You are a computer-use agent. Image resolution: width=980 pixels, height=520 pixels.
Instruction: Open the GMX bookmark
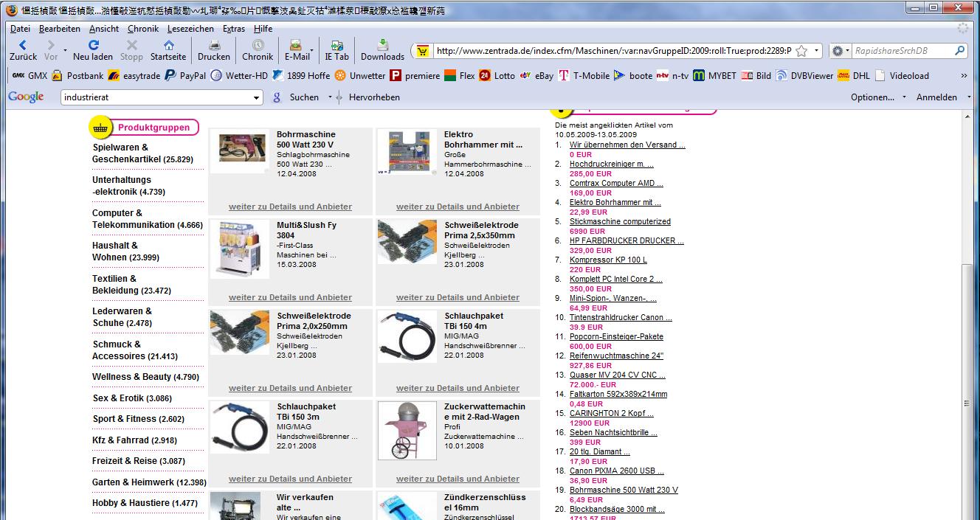pyautogui.click(x=30, y=75)
